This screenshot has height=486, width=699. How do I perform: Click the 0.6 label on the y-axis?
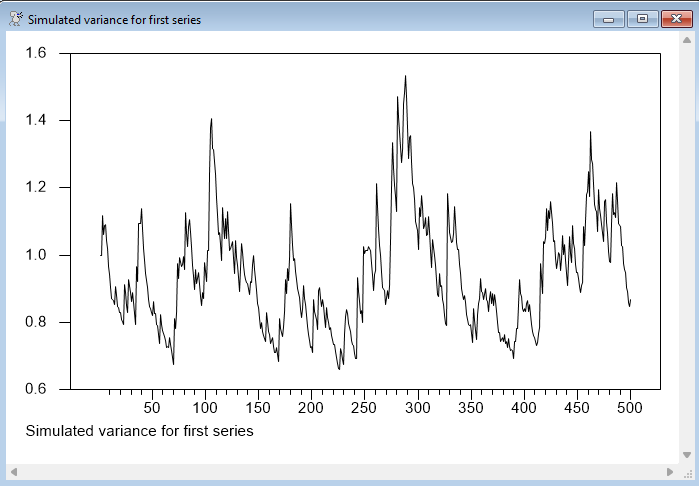pyautogui.click(x=36, y=389)
